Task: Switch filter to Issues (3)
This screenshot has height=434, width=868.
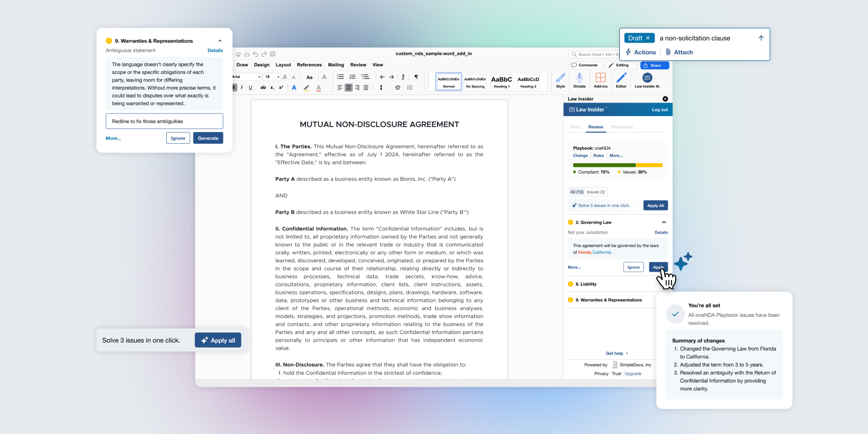Action: point(596,192)
